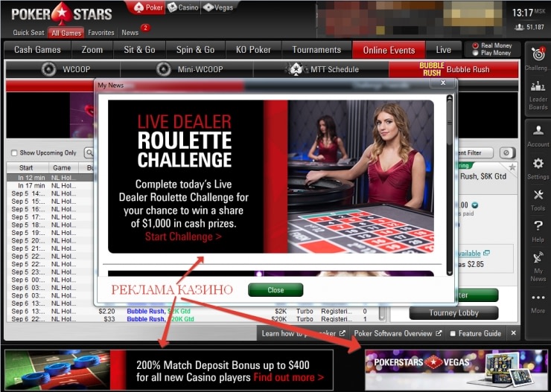The height and width of the screenshot is (392, 551).
Task: Select the tournament row starting In 17 min
Action: point(50,186)
